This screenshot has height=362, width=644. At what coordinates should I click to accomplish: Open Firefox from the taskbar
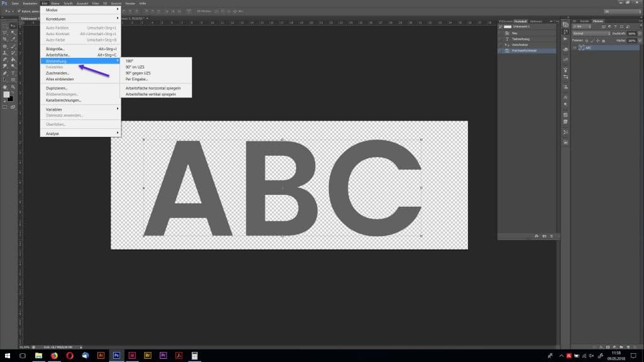(54, 356)
